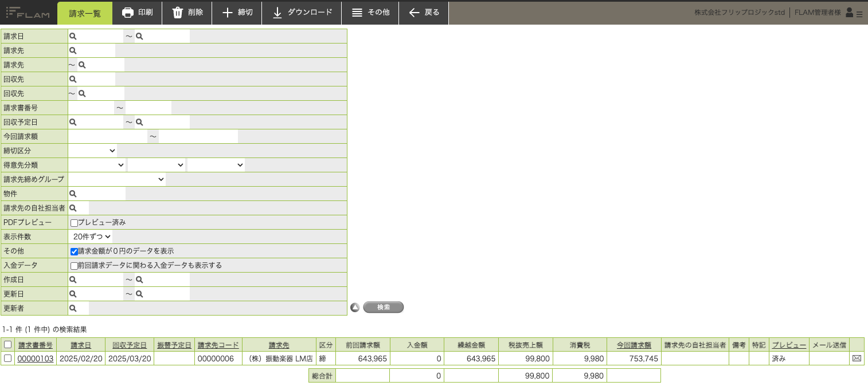Open the user account menu icon
The height and width of the screenshot is (386, 868).
tap(854, 13)
